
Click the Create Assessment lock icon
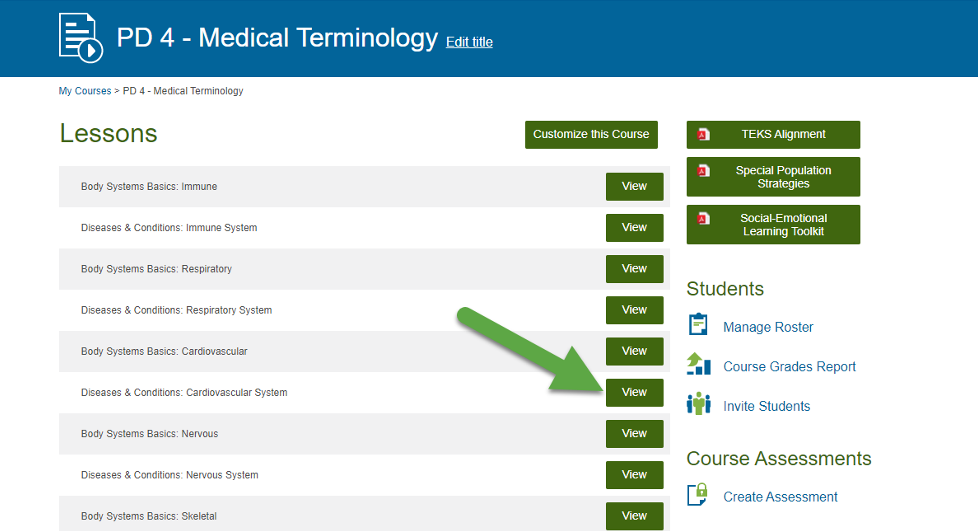coord(698,495)
